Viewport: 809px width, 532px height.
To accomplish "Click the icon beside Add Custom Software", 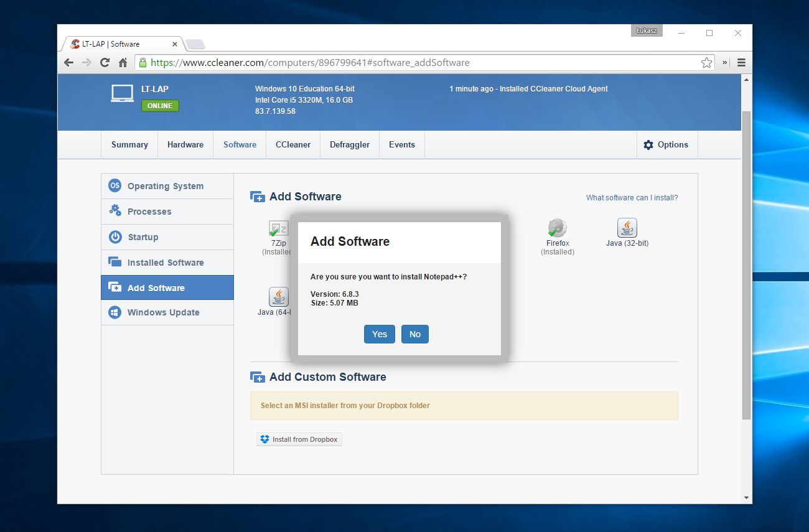I will click(257, 377).
